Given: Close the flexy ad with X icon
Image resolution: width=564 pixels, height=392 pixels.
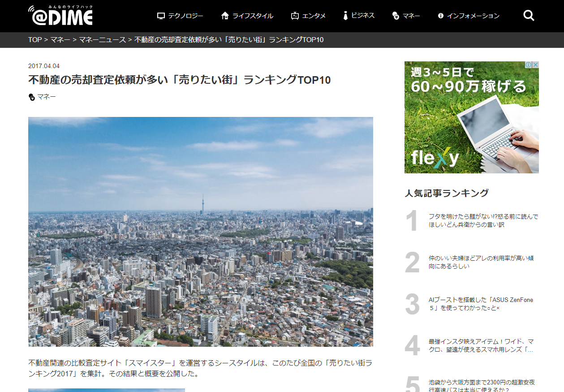Looking at the screenshot, I should tap(535, 65).
